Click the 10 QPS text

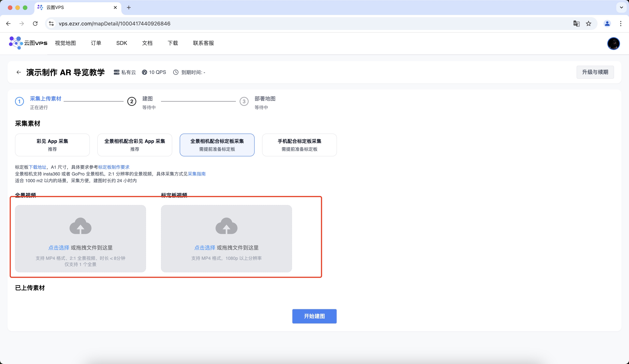coord(157,72)
